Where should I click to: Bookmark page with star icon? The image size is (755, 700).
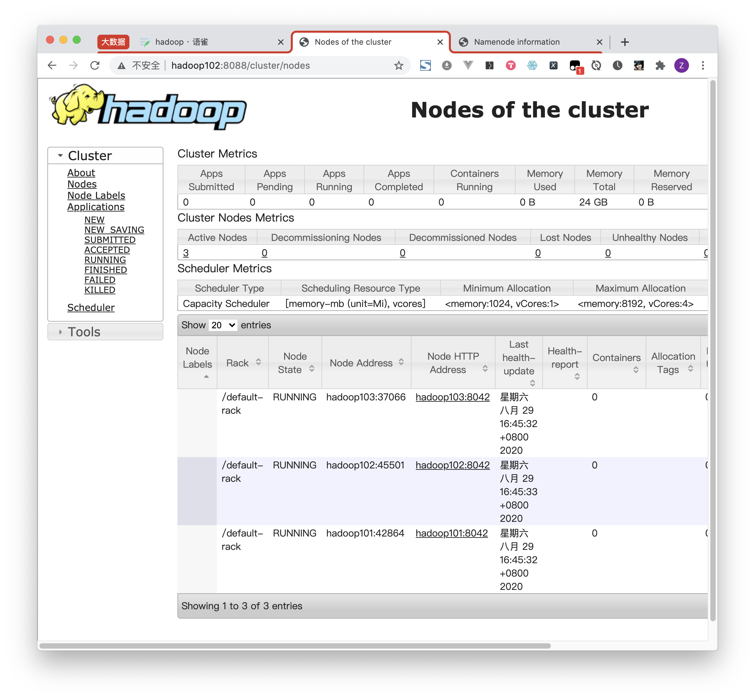coord(398,65)
